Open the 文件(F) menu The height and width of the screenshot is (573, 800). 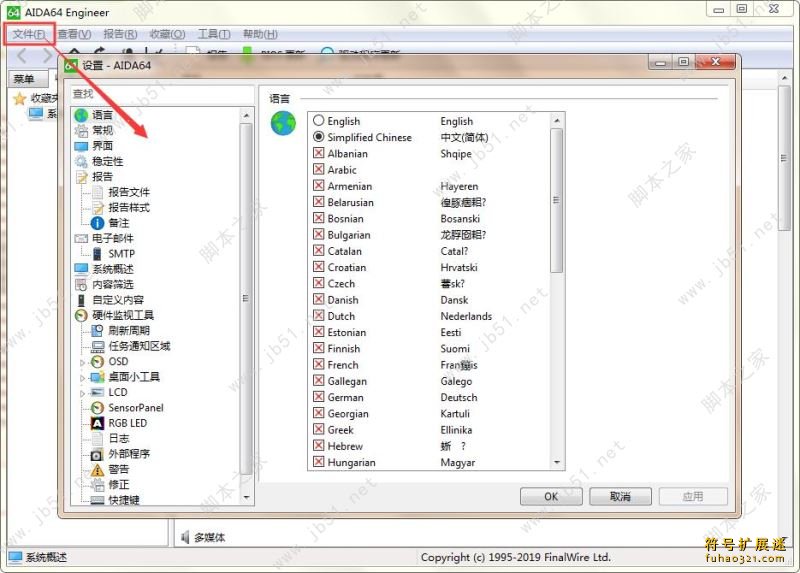[29, 34]
